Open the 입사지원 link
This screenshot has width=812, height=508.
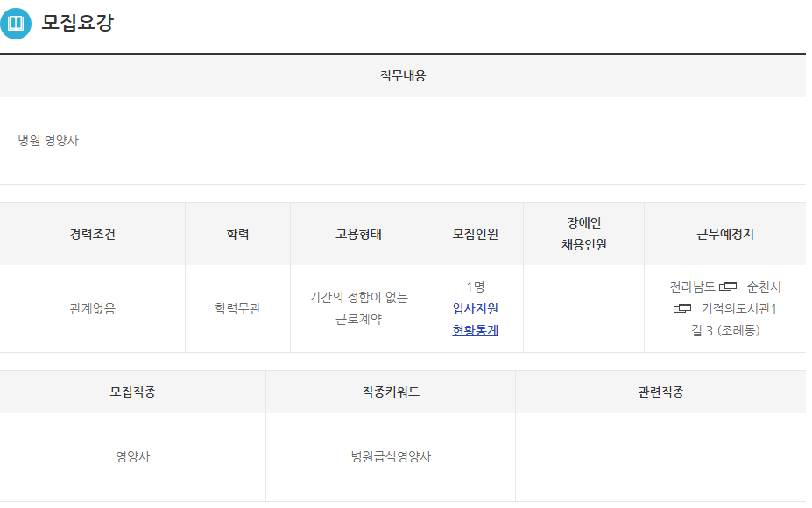[x=475, y=308]
